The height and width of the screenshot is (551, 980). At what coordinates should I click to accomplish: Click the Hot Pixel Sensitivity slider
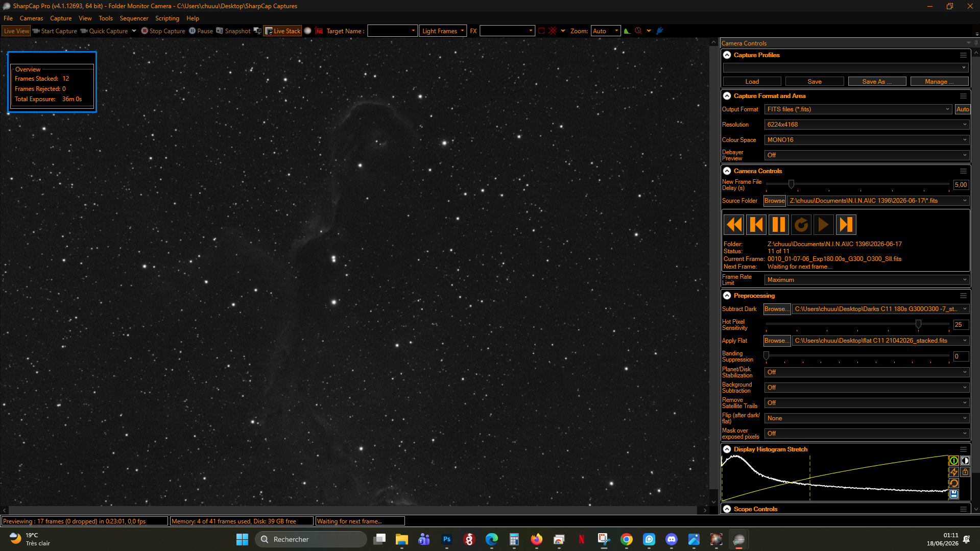[x=857, y=324]
